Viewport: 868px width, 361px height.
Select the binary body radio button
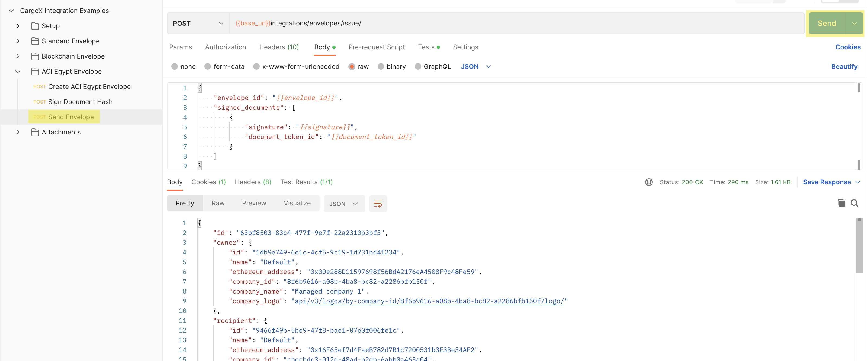(381, 67)
